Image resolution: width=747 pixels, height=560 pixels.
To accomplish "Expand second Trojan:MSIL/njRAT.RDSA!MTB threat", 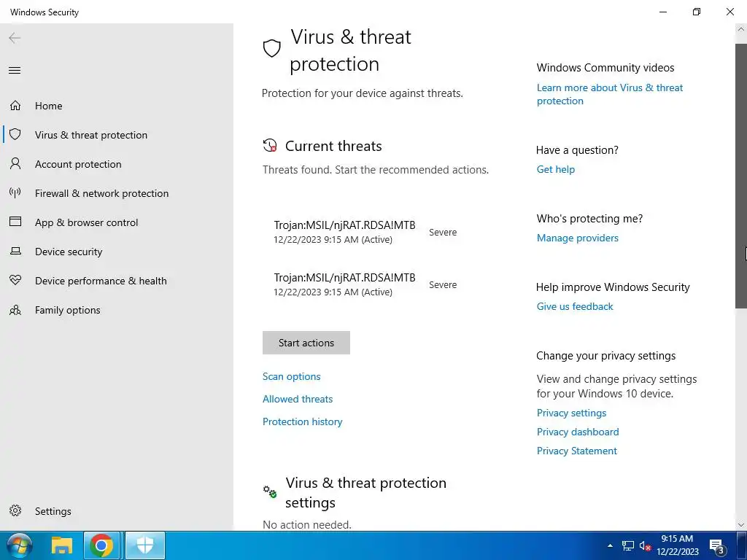I will pyautogui.click(x=366, y=284).
